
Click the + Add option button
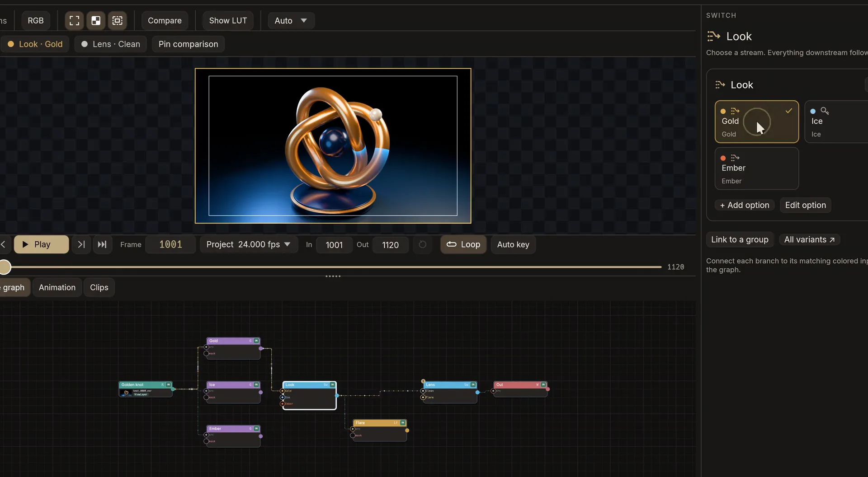coord(745,205)
